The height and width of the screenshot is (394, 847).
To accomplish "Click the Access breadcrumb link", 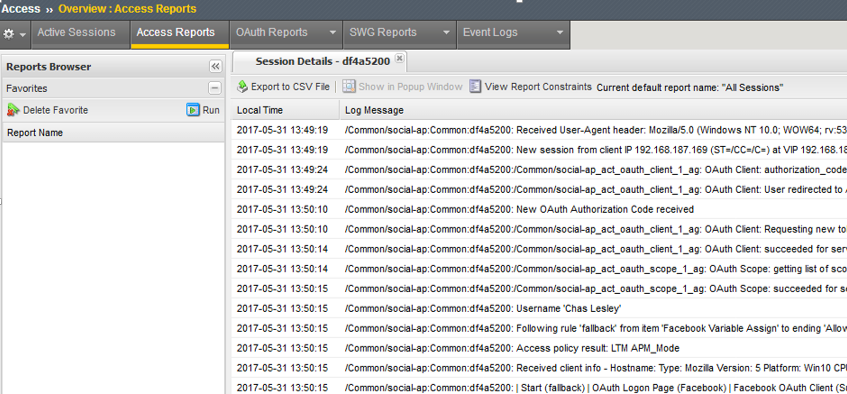I will click(x=21, y=9).
